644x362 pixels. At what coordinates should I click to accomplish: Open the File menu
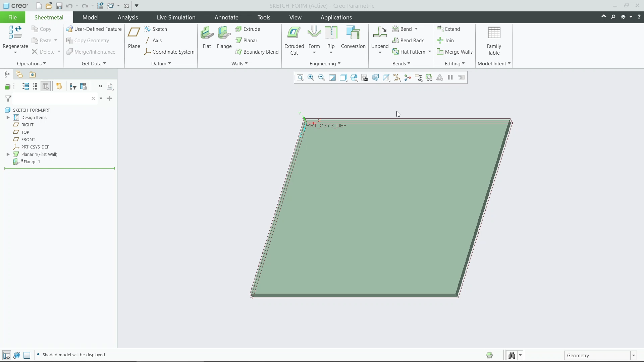click(x=12, y=17)
